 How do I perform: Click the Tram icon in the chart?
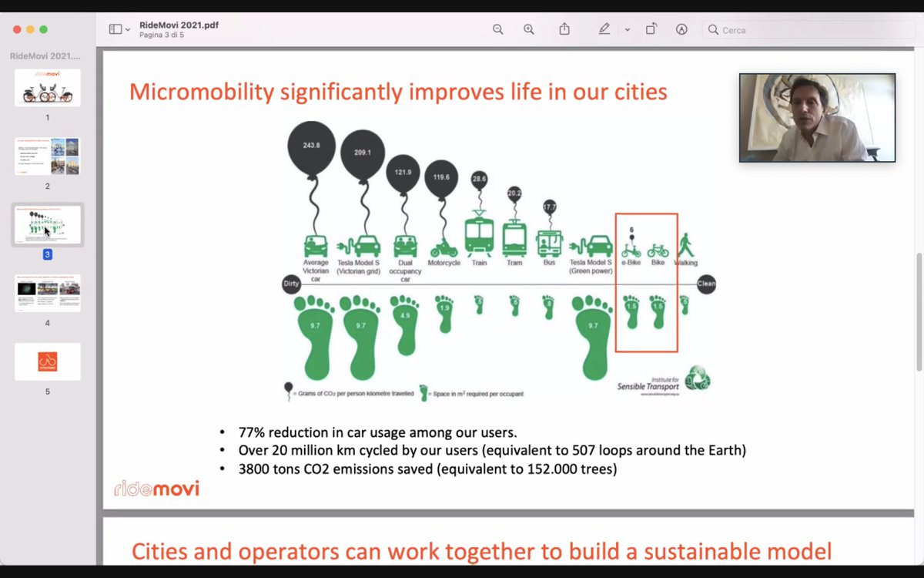pos(514,238)
